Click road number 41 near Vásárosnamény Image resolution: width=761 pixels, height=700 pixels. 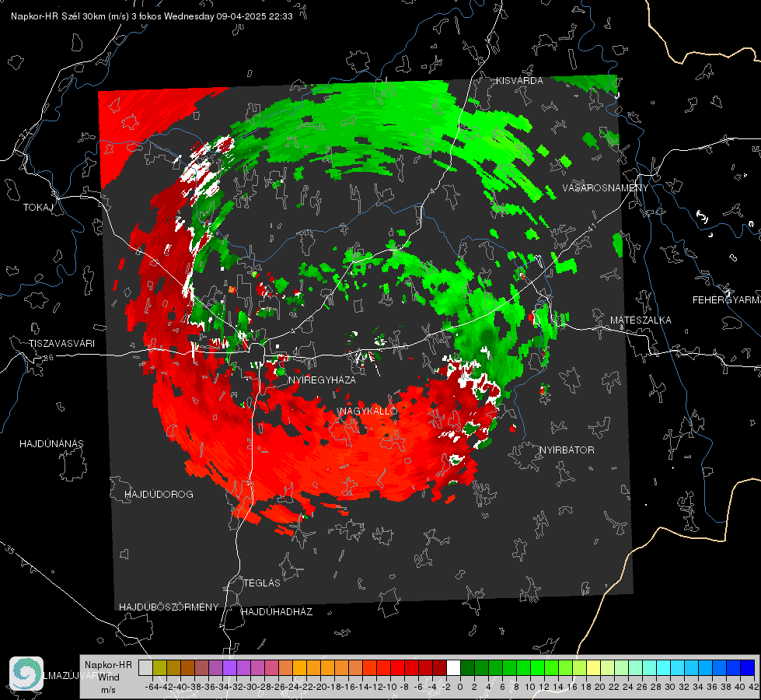pyautogui.click(x=591, y=229)
